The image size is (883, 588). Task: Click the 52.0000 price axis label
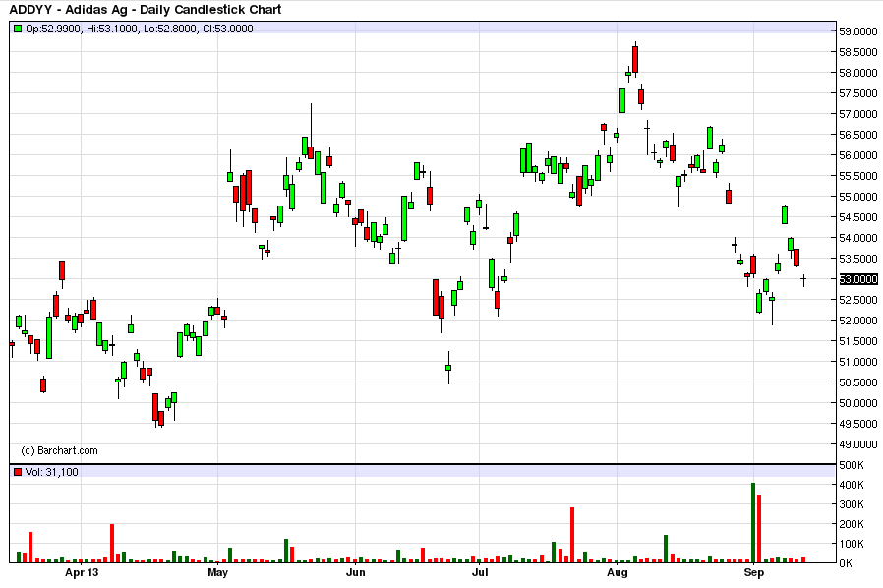click(x=858, y=321)
